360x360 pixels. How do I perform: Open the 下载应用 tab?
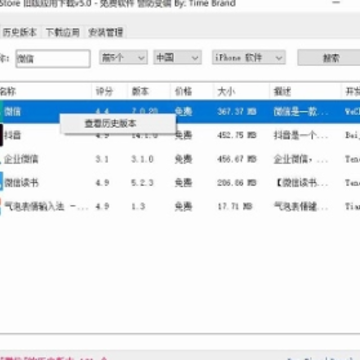click(x=63, y=32)
